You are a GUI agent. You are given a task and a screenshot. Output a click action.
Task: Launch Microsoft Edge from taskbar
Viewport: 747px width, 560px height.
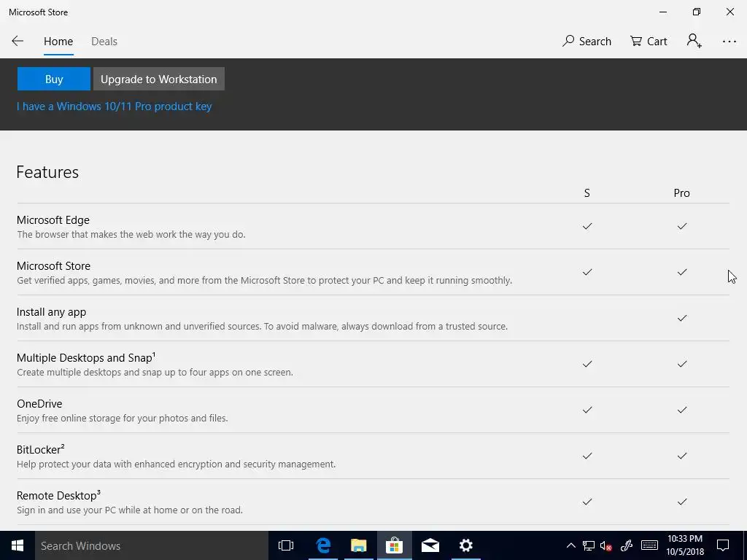click(323, 545)
